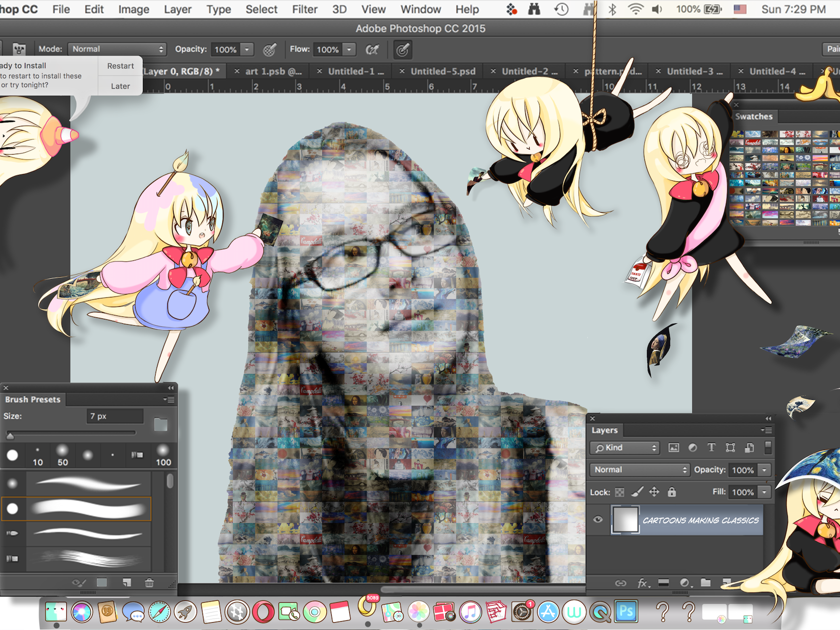
Task: Add a layer mask icon
Action: point(663,583)
